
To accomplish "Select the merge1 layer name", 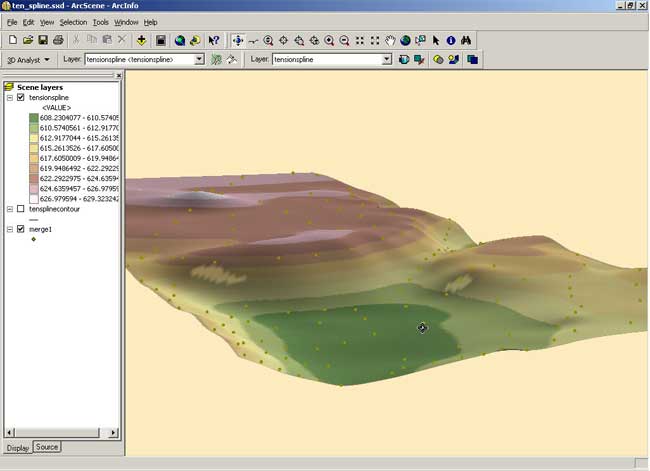I will point(40,229).
